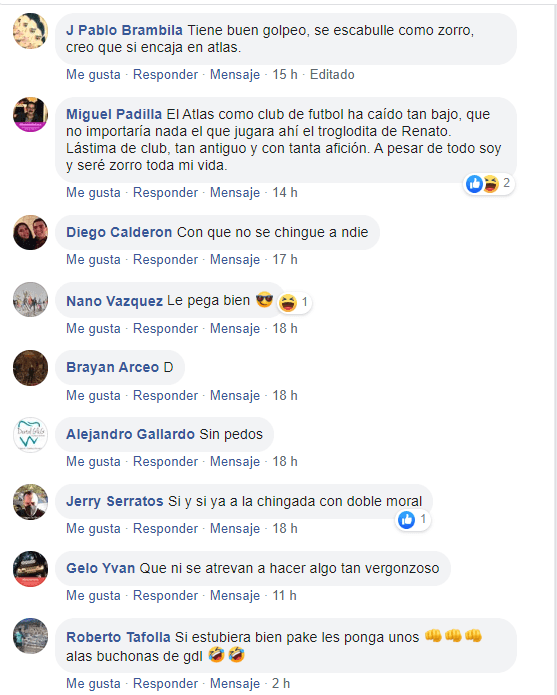Click Miguel Padilla's avatar thumbnail

[30, 115]
